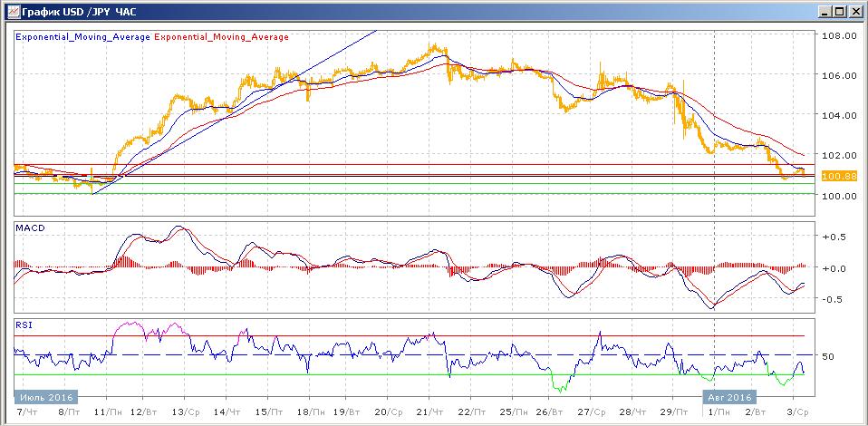
Task: Click the 18/Пн date label
Action: coord(313,412)
